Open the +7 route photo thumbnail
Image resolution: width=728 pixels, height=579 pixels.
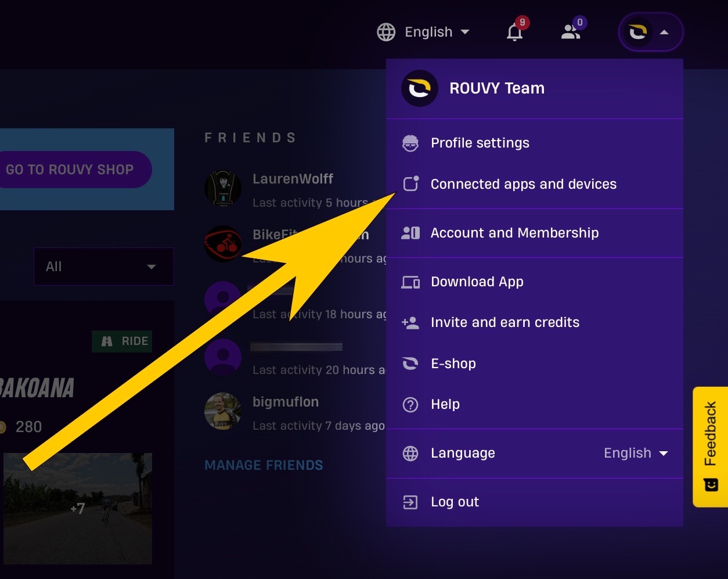78,508
